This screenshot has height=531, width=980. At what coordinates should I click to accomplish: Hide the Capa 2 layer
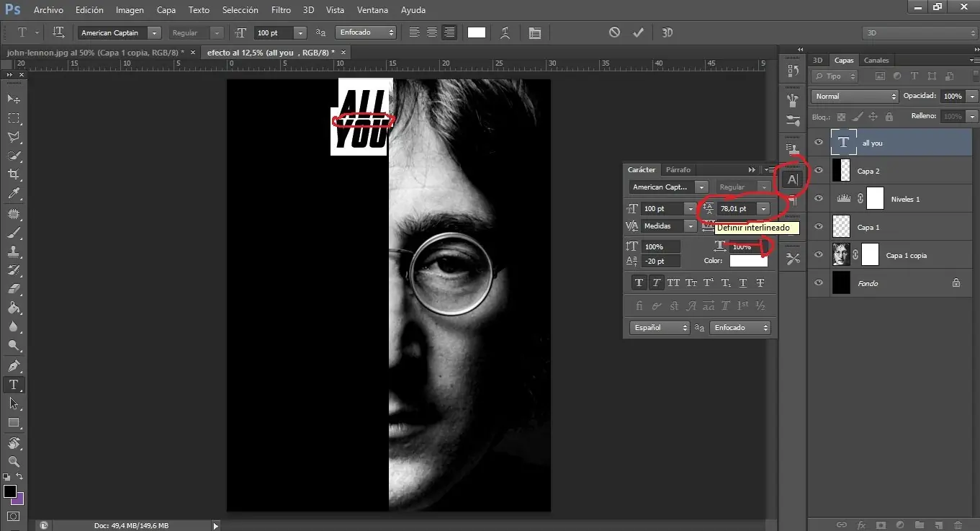point(818,170)
